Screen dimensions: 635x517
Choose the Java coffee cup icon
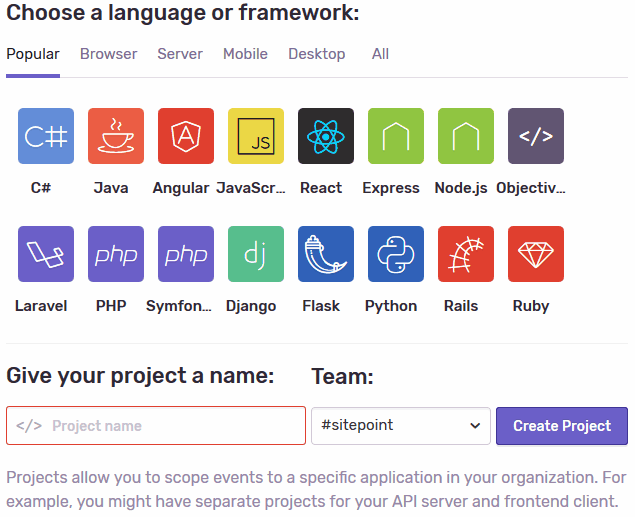click(116, 136)
